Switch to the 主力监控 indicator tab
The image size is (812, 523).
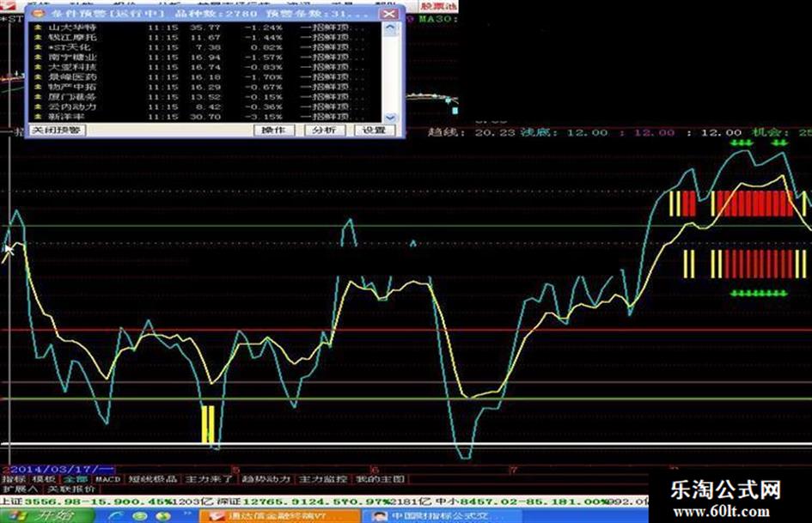coord(323,479)
